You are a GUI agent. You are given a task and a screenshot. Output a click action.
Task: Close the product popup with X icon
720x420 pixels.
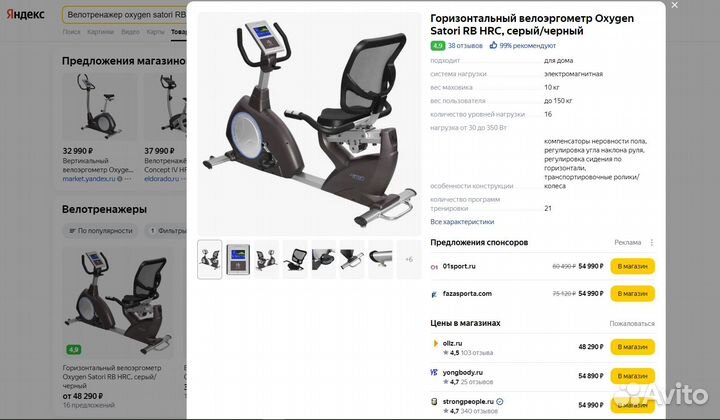tap(674, 5)
